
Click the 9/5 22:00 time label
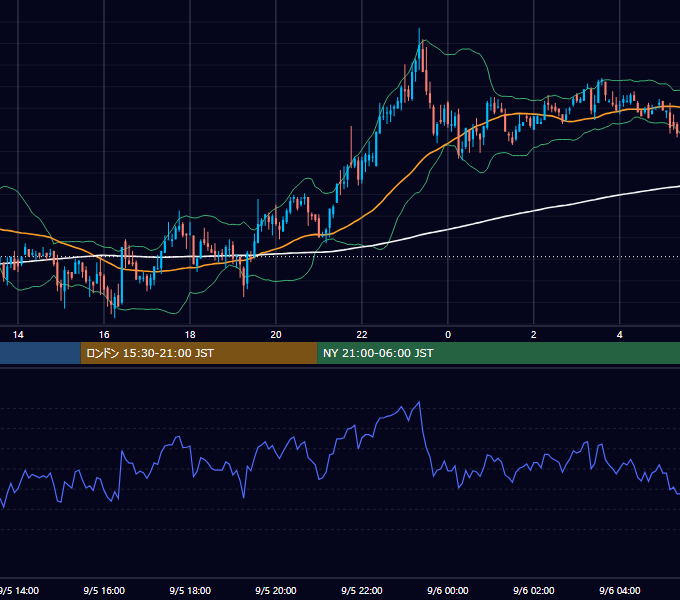pyautogui.click(x=362, y=590)
